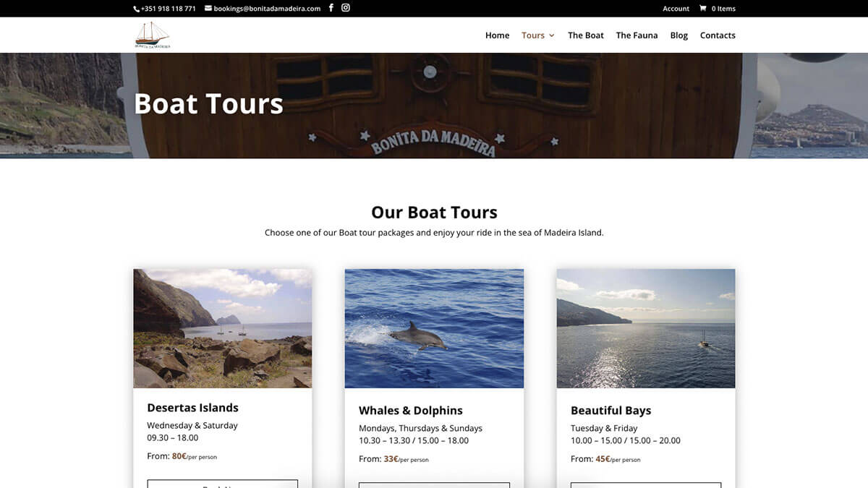Image resolution: width=868 pixels, height=488 pixels.
Task: Open the Whales & Dolphins tour title
Action: pyautogui.click(x=411, y=411)
